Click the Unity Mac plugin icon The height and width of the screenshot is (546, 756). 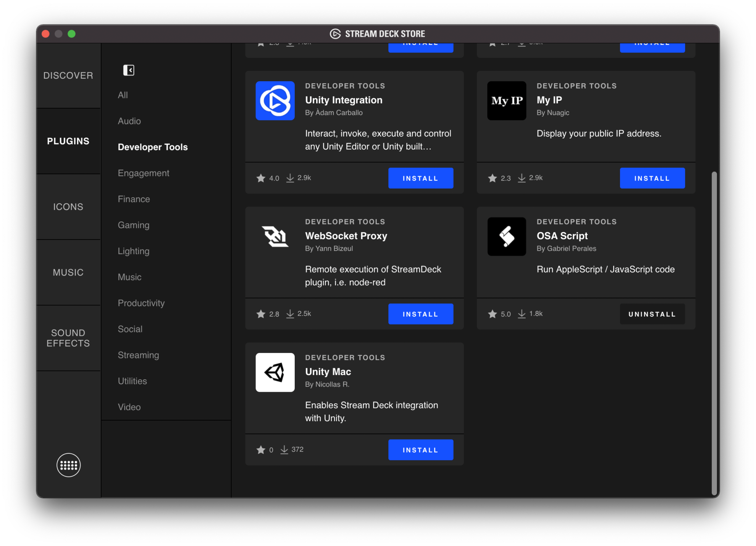(x=275, y=372)
